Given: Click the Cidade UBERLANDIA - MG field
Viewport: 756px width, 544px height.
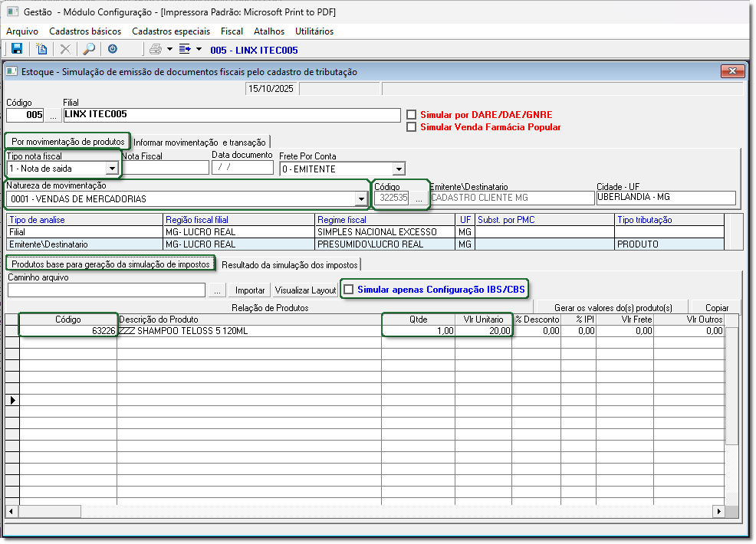Looking at the screenshot, I should pyautogui.click(x=666, y=198).
